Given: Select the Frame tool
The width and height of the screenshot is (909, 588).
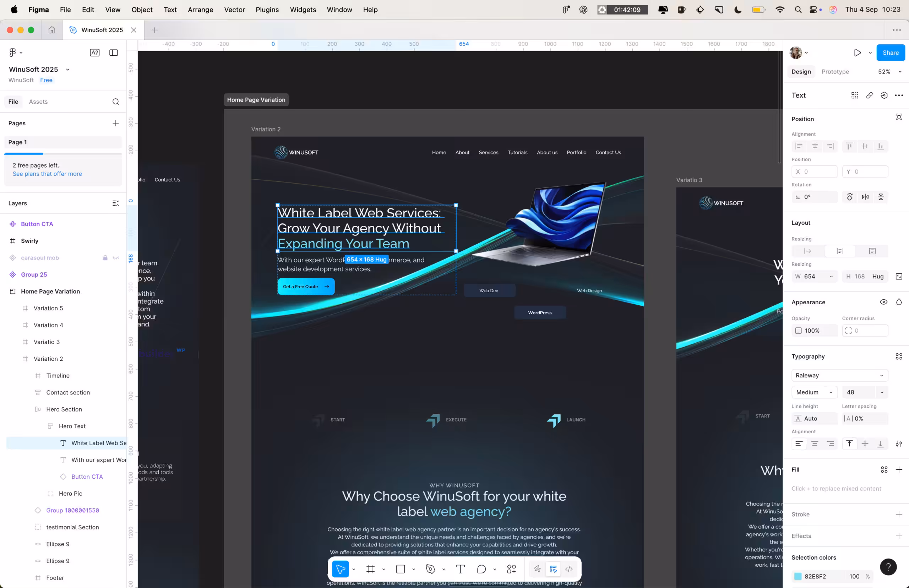Looking at the screenshot, I should tap(370, 569).
